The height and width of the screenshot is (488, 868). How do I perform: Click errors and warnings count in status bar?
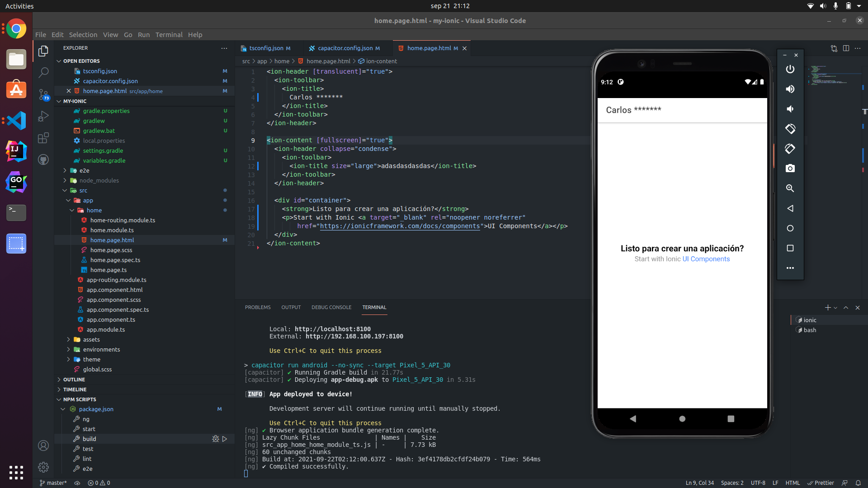(x=99, y=483)
